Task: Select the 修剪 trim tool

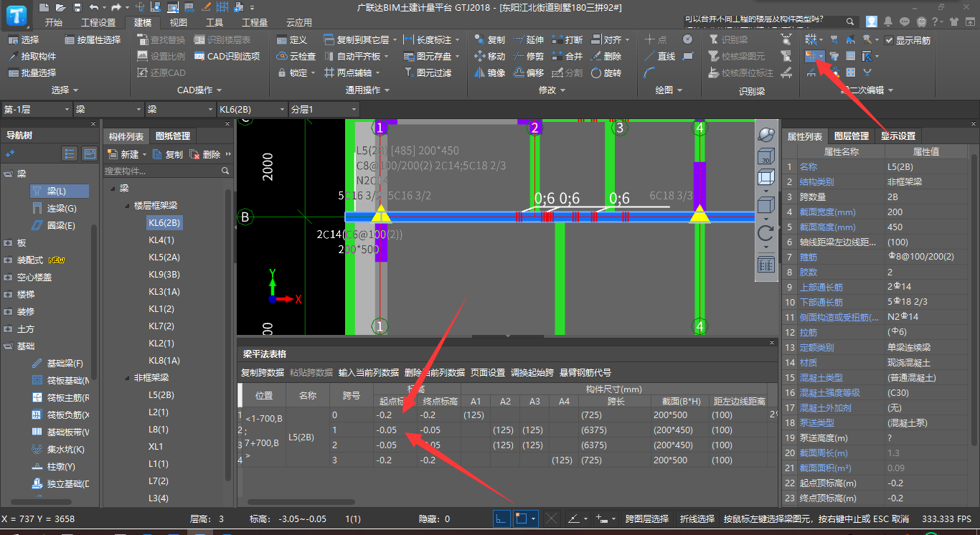Action: 528,56
